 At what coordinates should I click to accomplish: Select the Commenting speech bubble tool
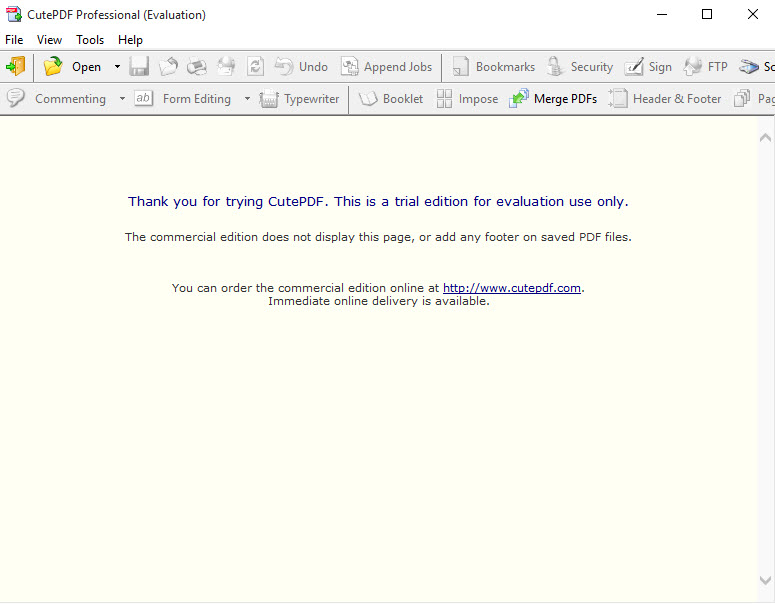point(56,99)
